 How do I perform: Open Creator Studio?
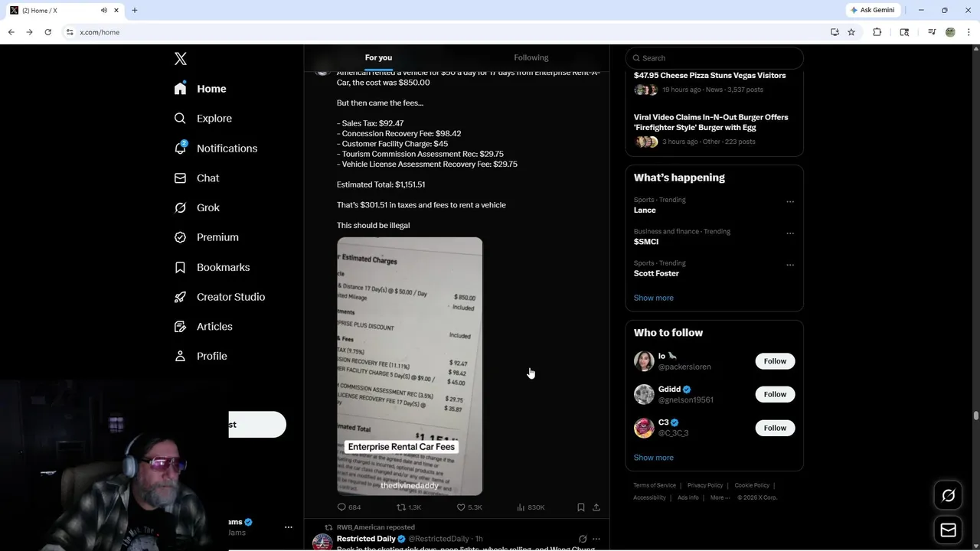point(220,297)
